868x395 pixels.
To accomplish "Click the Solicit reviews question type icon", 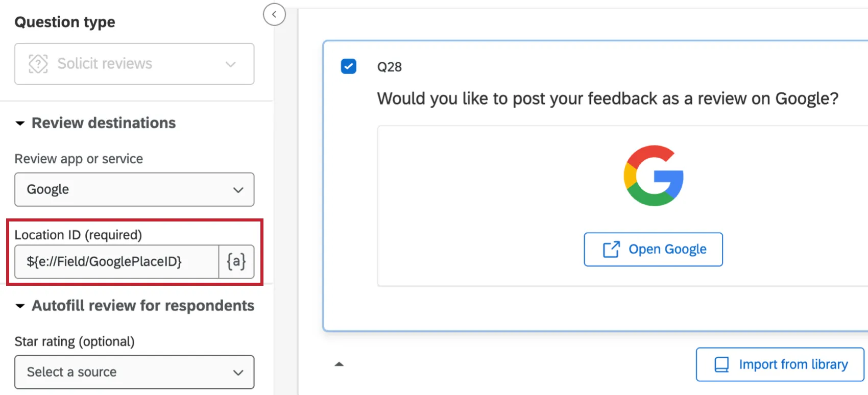I will point(38,64).
